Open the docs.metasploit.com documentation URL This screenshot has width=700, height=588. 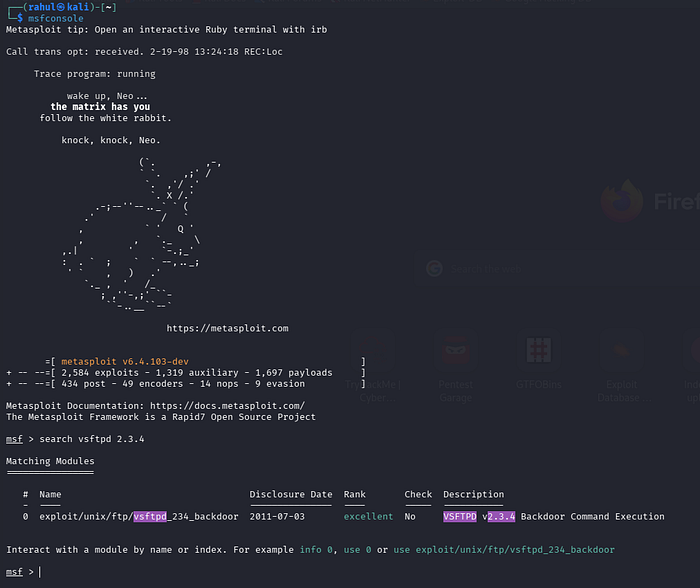pos(227,406)
